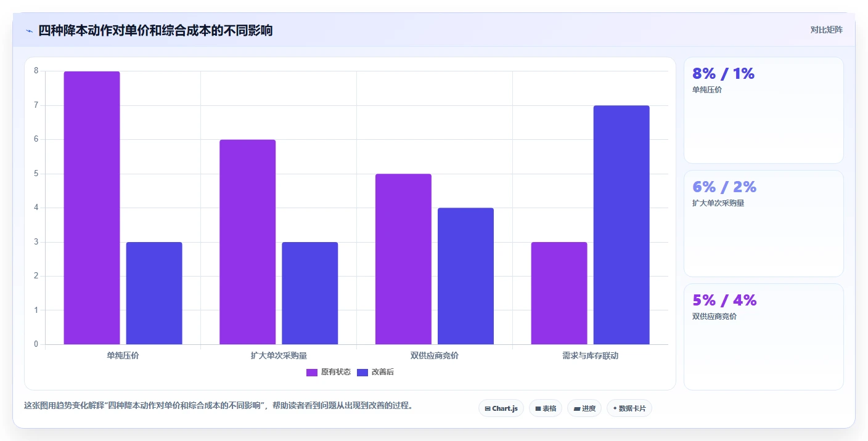
Task: Click the blue 扩大单次采购量 bar
Action: [x=310, y=293]
